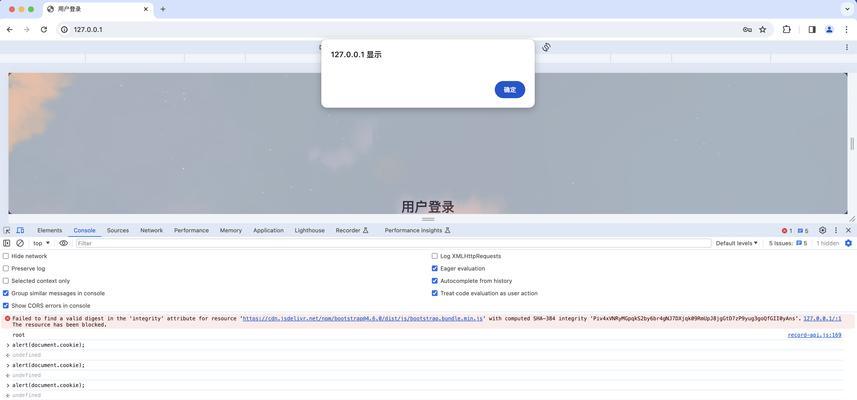Open DevTools customize three-dot menu
857x400 pixels.
pyautogui.click(x=836, y=231)
